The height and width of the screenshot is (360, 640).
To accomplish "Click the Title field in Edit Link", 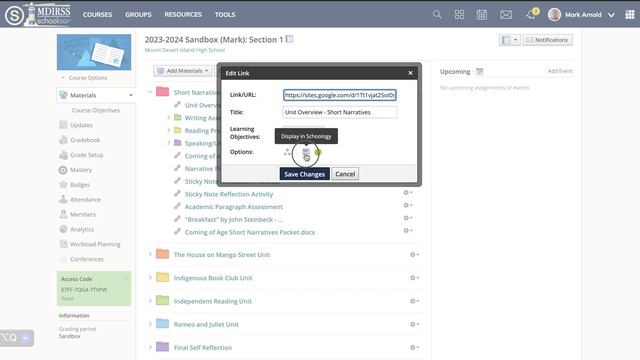I will point(340,112).
